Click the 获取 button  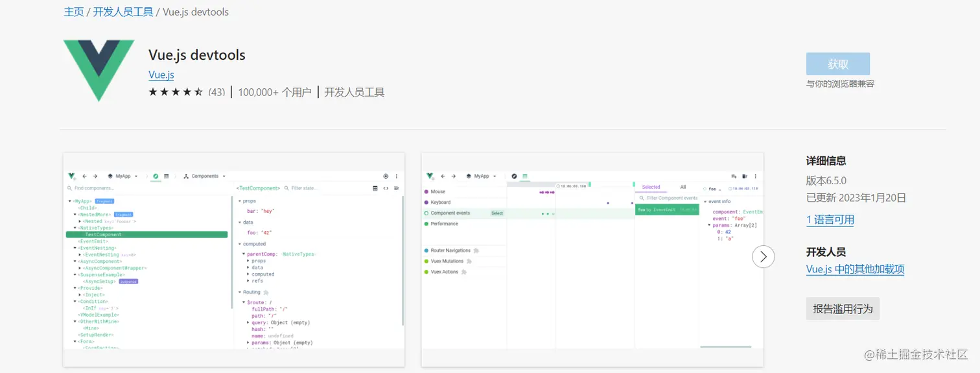click(838, 64)
